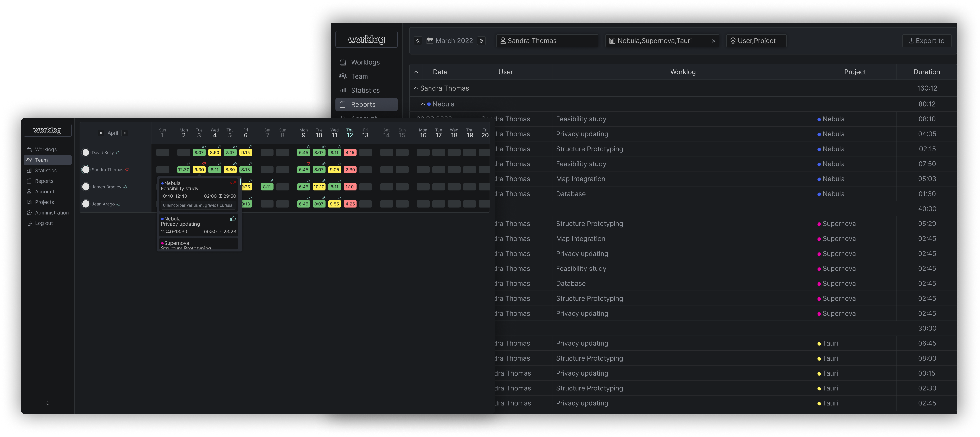Screen dimensions: 980x437
Task: Collapse all groups via header chevron
Action: pos(416,72)
